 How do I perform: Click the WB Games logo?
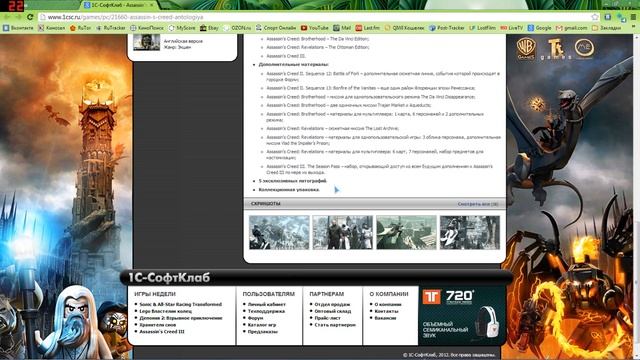click(x=526, y=49)
